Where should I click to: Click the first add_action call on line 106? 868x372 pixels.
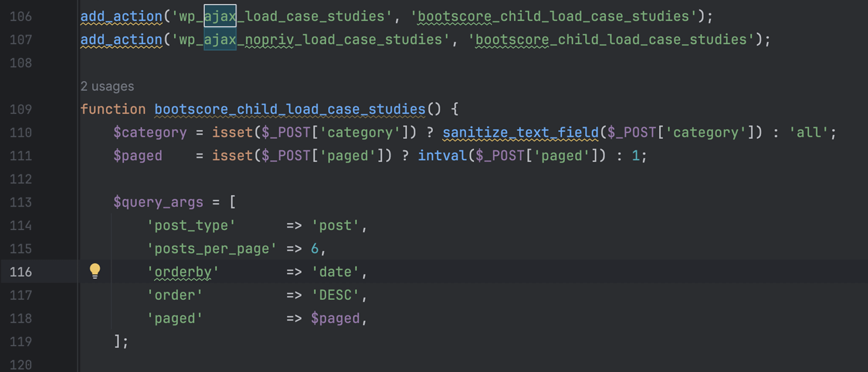(121, 16)
